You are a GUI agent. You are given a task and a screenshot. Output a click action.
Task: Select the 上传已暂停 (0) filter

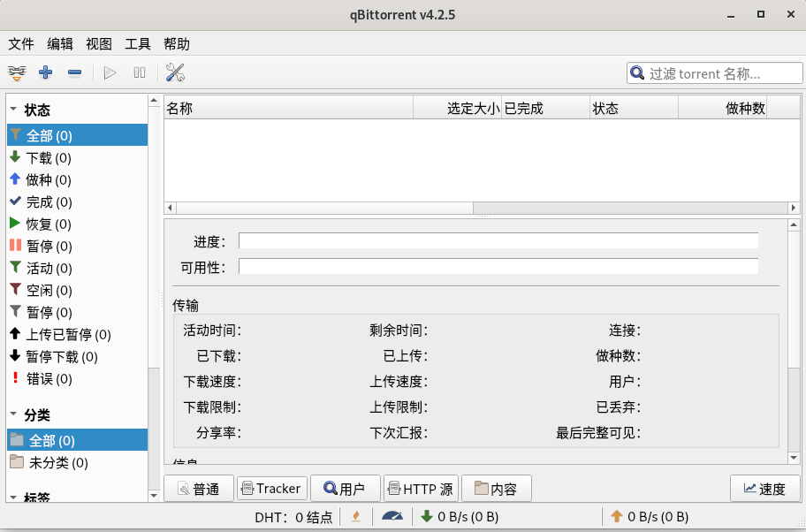point(77,335)
